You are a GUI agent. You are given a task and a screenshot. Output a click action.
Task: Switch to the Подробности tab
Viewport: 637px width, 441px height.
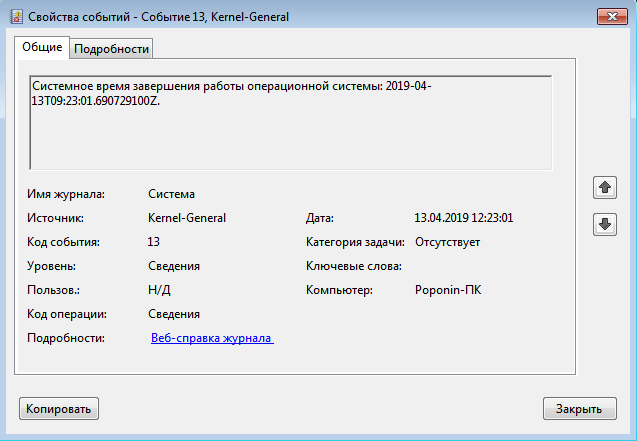pyautogui.click(x=111, y=49)
